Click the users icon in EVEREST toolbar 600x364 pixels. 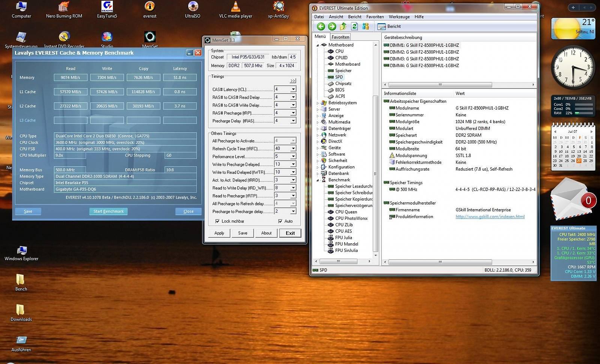pos(366,26)
